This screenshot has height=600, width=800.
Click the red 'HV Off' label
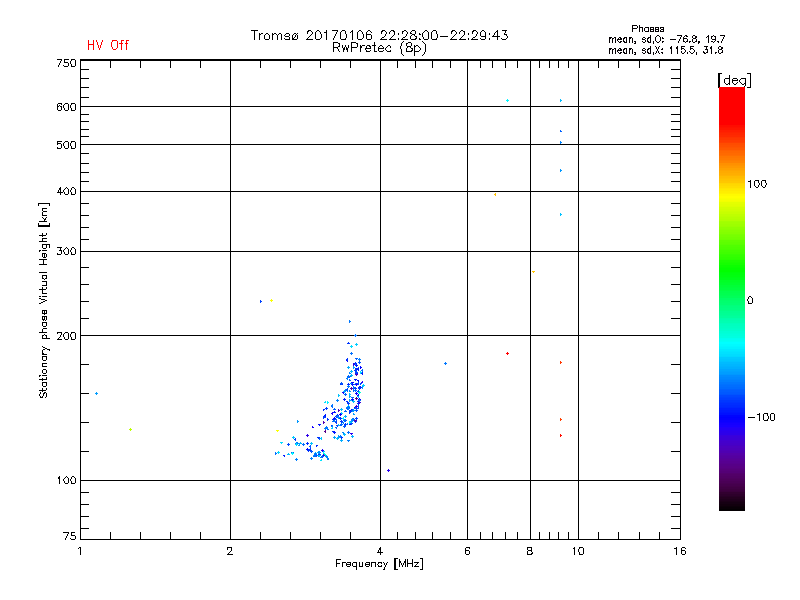pyautogui.click(x=108, y=45)
